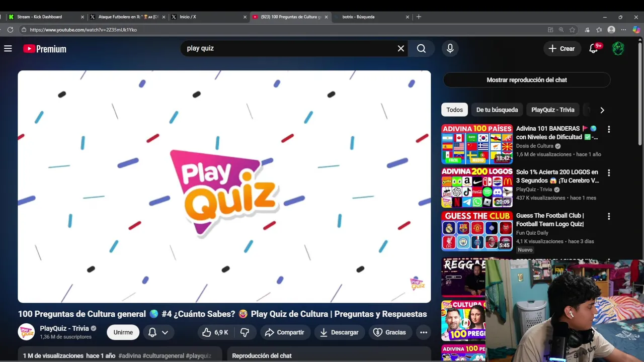Open the media control icon in toolbar

tap(587, 30)
